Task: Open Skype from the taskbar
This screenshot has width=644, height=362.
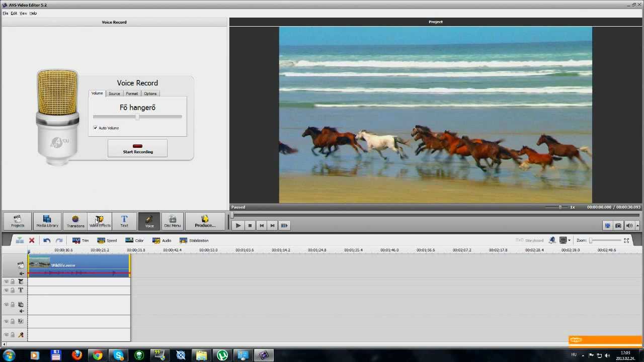Action: coord(119,355)
